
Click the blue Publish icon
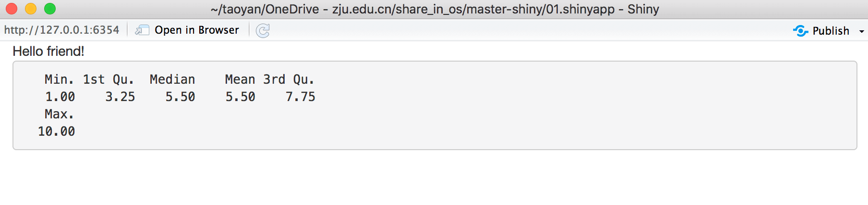coord(800,31)
